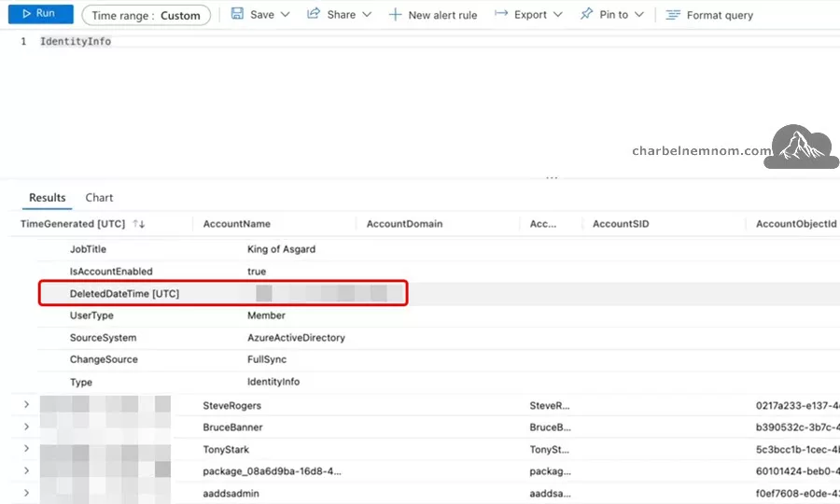840x504 pixels.
Task: Click the AccountName column header
Action: point(237,224)
